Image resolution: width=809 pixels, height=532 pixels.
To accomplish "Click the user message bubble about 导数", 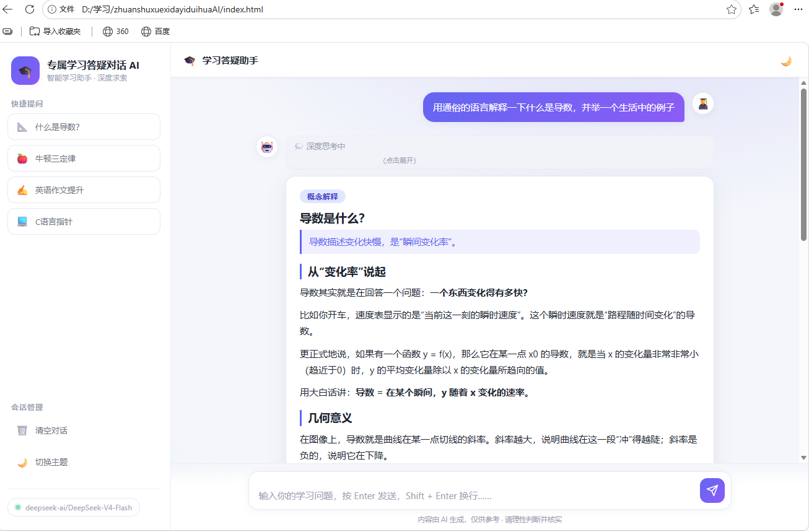I will (553, 107).
